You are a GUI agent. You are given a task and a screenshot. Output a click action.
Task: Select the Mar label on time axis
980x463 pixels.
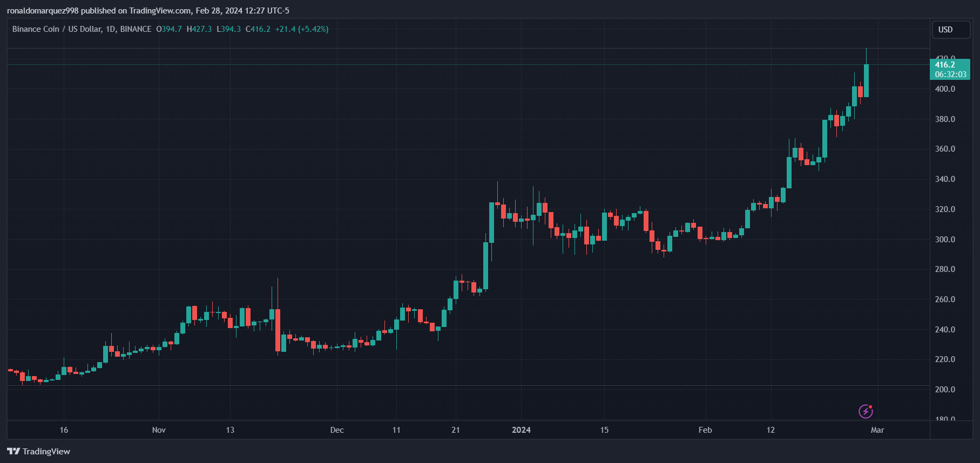tap(877, 430)
